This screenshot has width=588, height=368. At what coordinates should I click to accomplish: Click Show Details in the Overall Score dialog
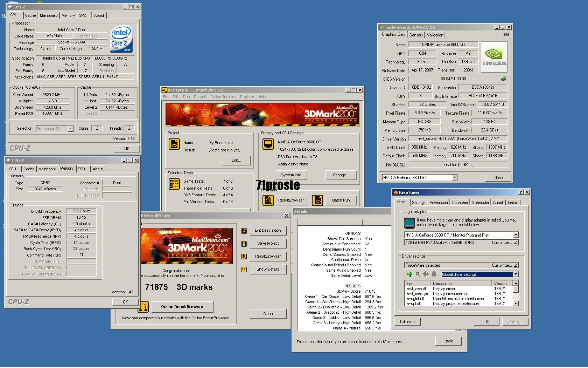(x=268, y=269)
